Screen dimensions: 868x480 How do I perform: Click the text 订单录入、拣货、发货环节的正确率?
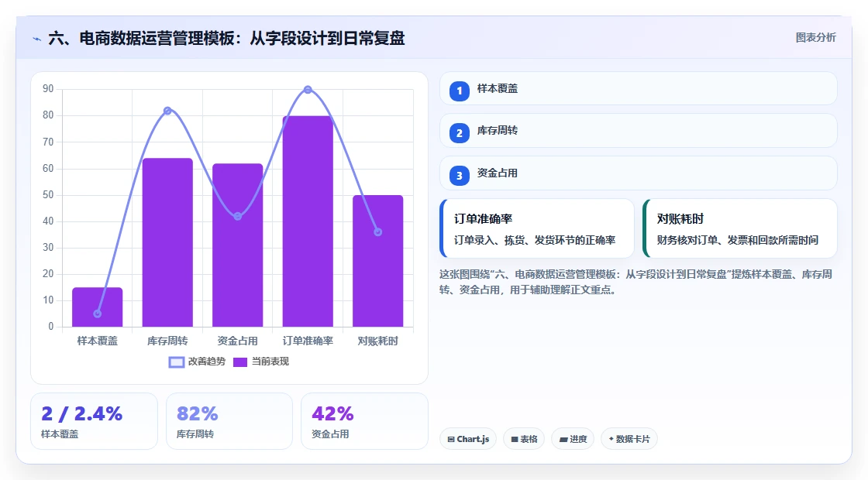535,240
